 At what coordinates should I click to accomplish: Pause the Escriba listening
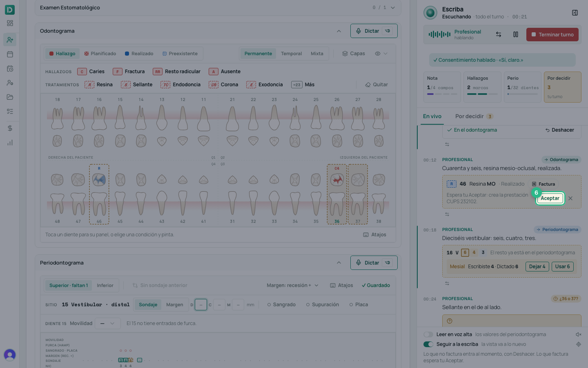tap(516, 34)
